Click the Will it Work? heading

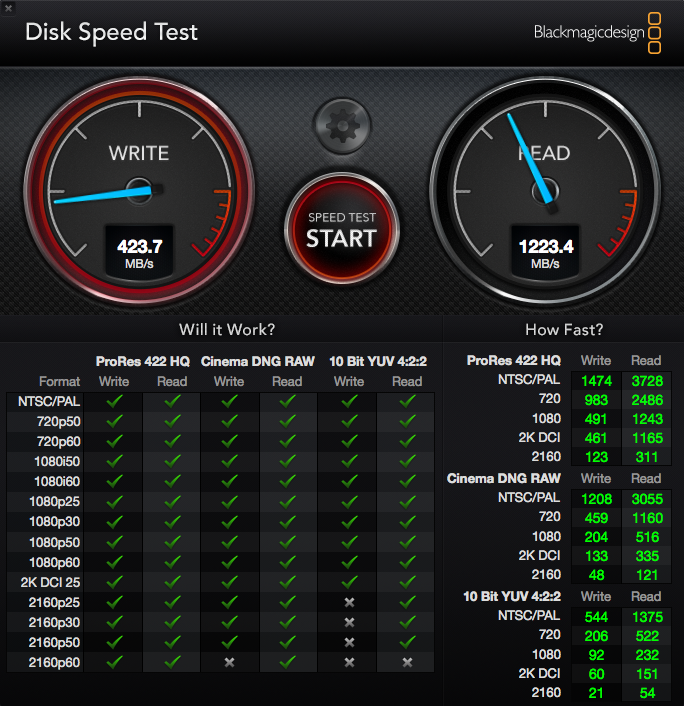[227, 330]
